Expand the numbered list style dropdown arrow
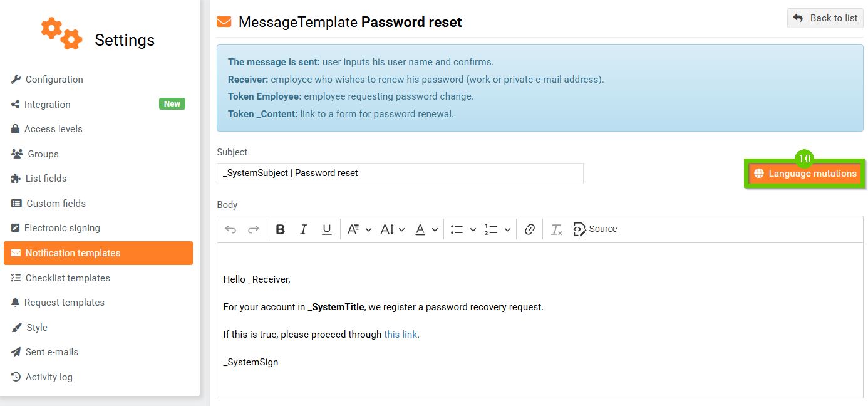This screenshot has height=406, width=868. pos(507,229)
